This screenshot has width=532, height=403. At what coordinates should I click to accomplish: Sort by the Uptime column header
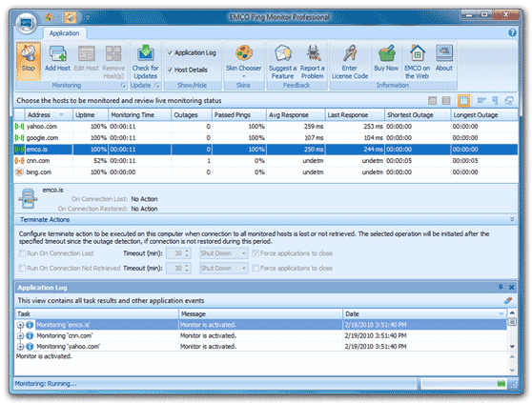pos(91,115)
